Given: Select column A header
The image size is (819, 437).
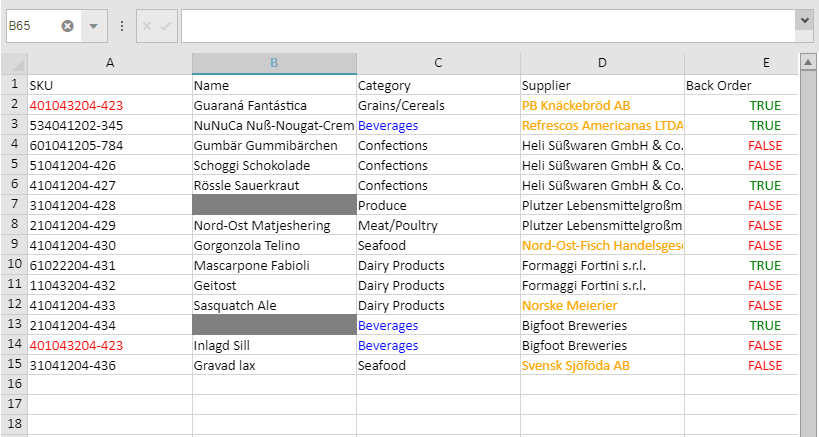Looking at the screenshot, I should click(x=110, y=63).
